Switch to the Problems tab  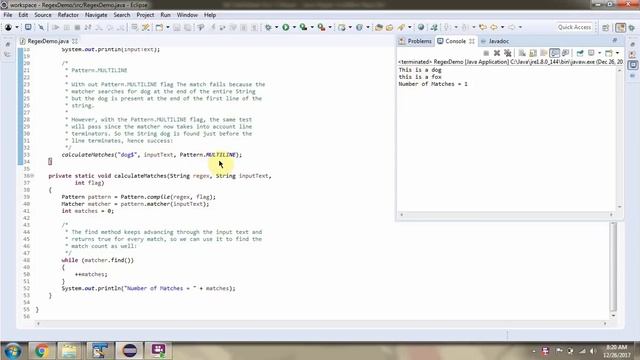[416, 41]
